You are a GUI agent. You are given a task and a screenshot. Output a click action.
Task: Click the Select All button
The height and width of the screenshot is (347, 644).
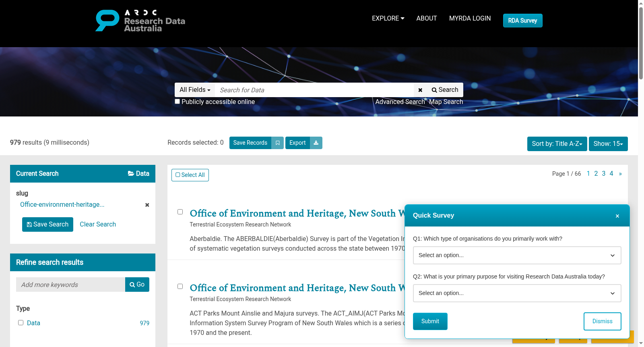pos(190,175)
